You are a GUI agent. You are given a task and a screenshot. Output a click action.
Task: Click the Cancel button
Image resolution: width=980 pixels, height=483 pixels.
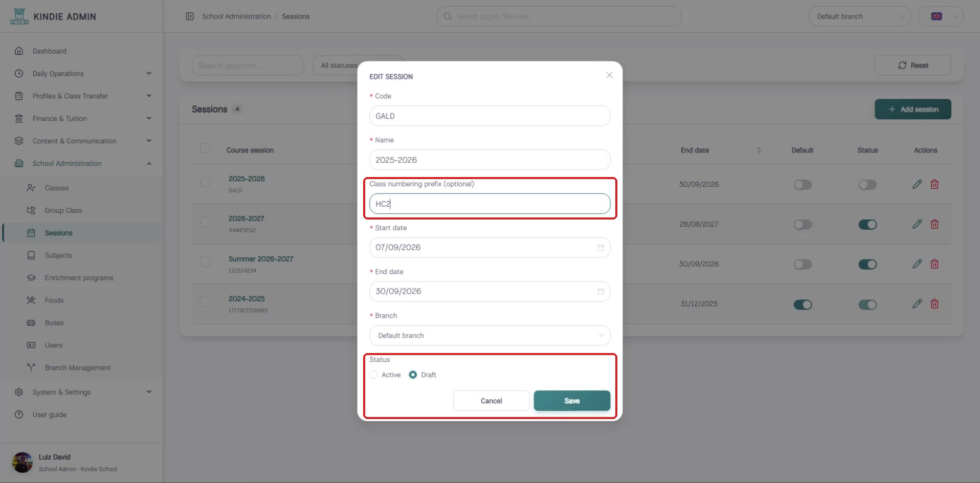point(491,401)
